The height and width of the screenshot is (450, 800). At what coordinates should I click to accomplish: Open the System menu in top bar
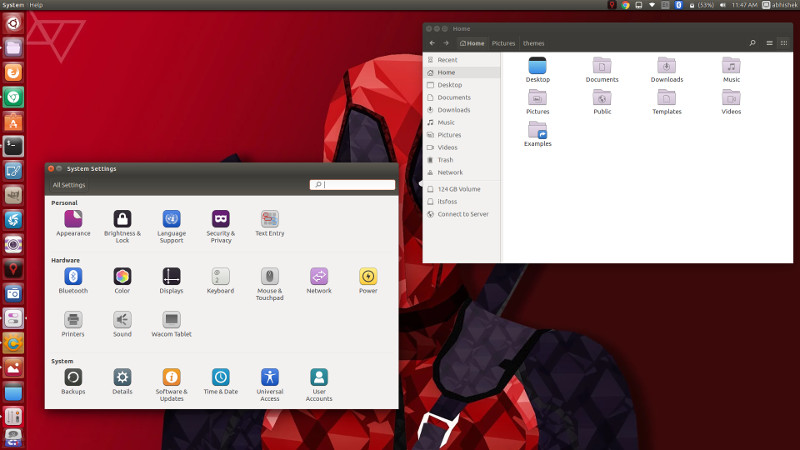pos(13,5)
